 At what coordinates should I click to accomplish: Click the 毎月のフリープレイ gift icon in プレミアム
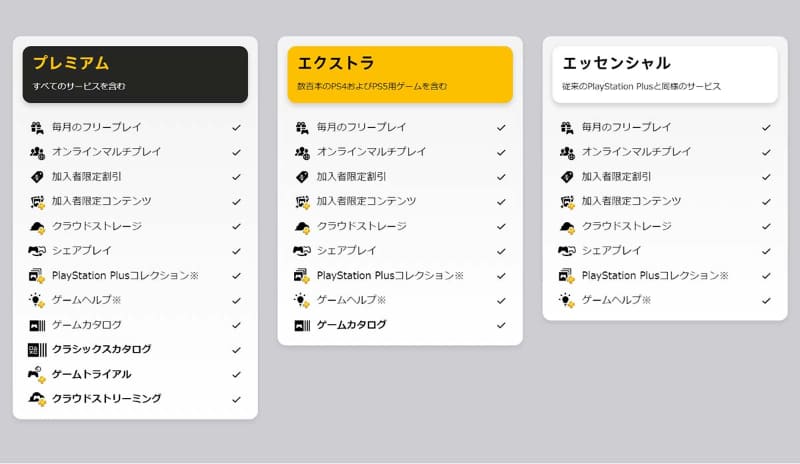pyautogui.click(x=37, y=127)
